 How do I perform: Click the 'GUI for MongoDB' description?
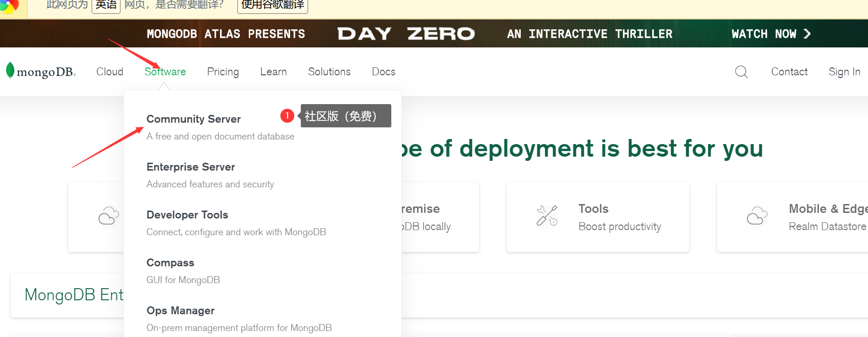click(x=183, y=280)
